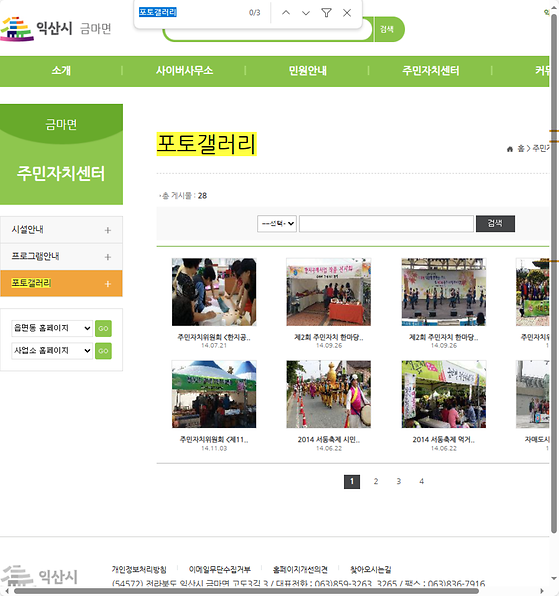This screenshot has width=559, height=596.
Task: Click title link 2014 서동축제 시민..
Action: 329,440
